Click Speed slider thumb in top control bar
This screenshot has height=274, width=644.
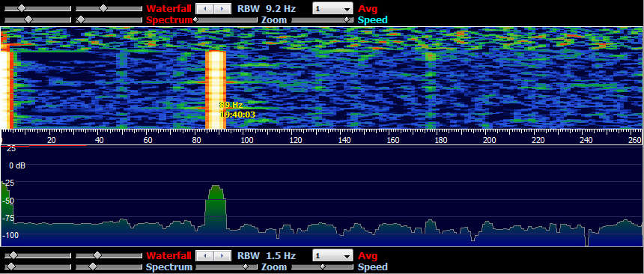tap(348, 19)
